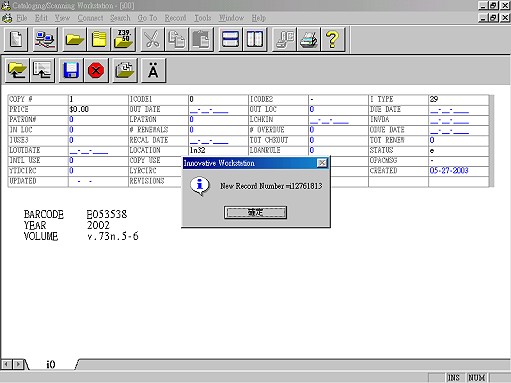Screen dimensions: 511x383
Task: Click the tab scroll right arrow
Action: coord(18,364)
